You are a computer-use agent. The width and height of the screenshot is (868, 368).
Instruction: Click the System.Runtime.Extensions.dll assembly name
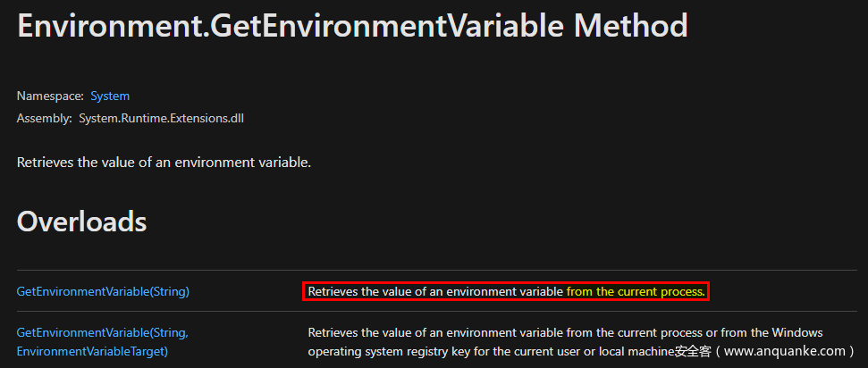click(x=161, y=118)
